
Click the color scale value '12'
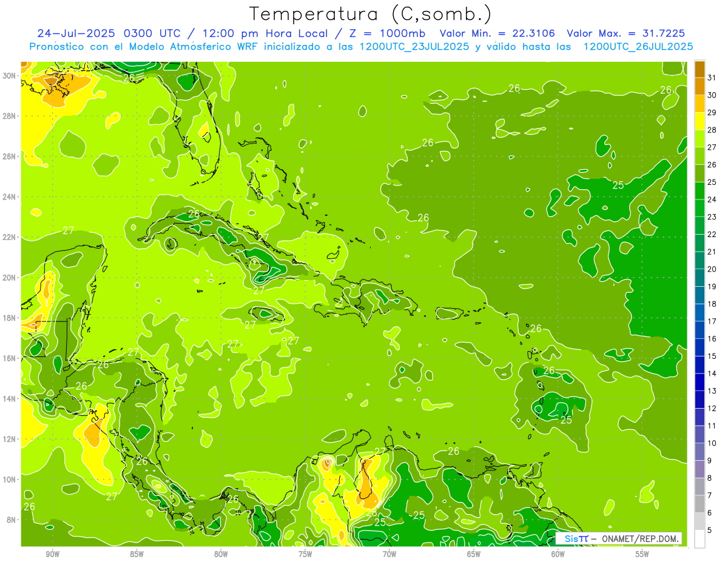[712, 408]
